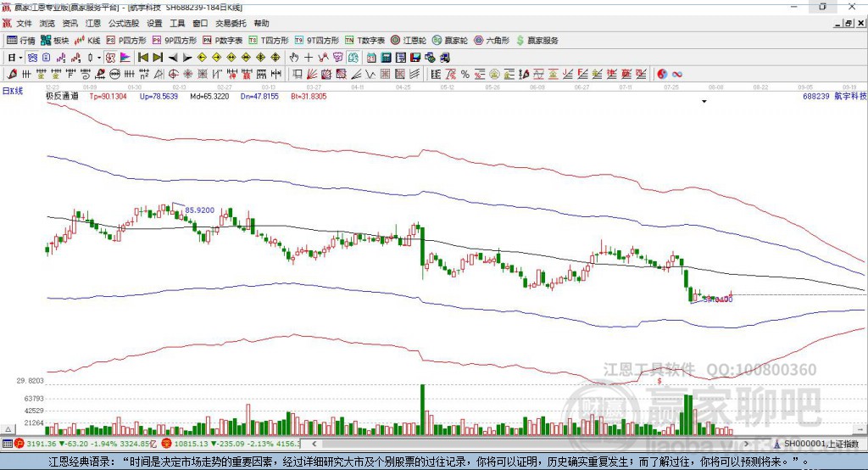Select the red pencil drawing tool

click(12, 75)
